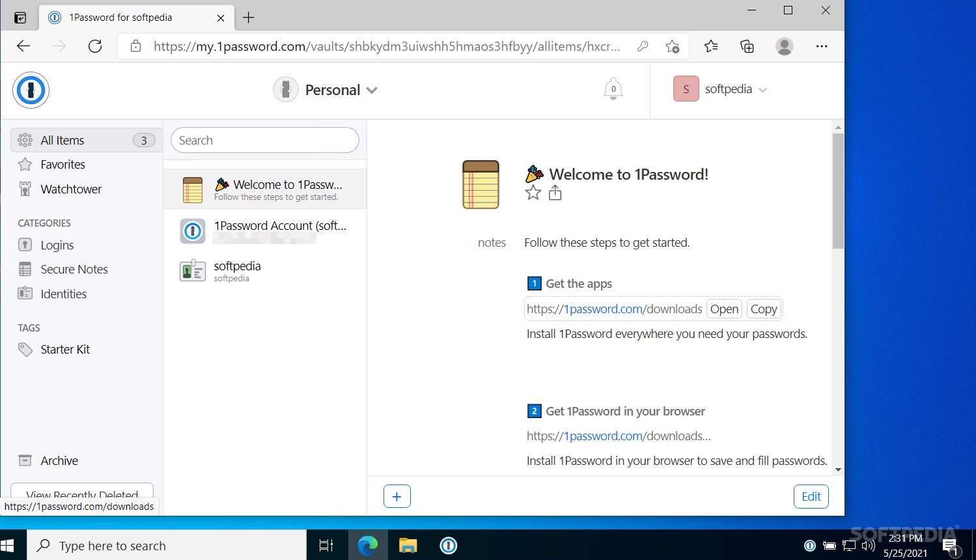Viewport: 976px width, 560px height.
Task: Click the share icon under the Welcome title
Action: (555, 193)
